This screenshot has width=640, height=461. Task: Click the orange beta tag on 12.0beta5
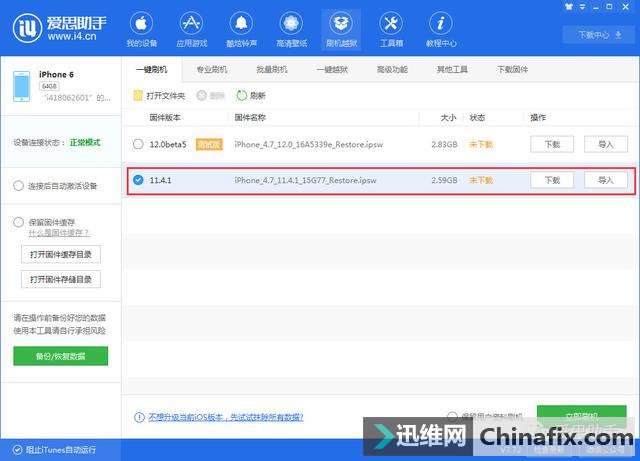(x=209, y=144)
